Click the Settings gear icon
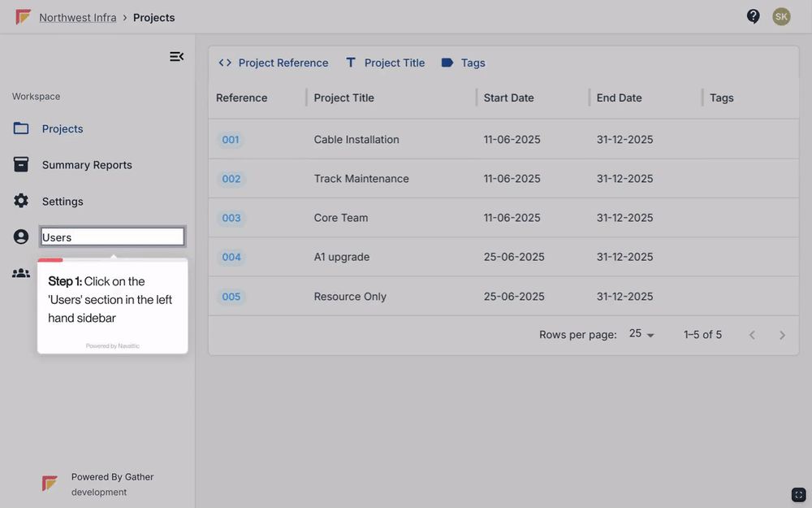This screenshot has height=508, width=812. coord(21,201)
